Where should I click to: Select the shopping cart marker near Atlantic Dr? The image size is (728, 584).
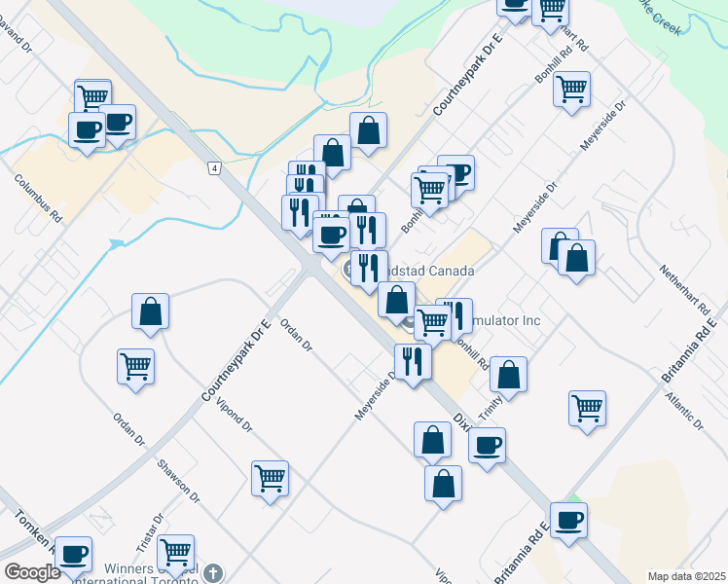[588, 409]
